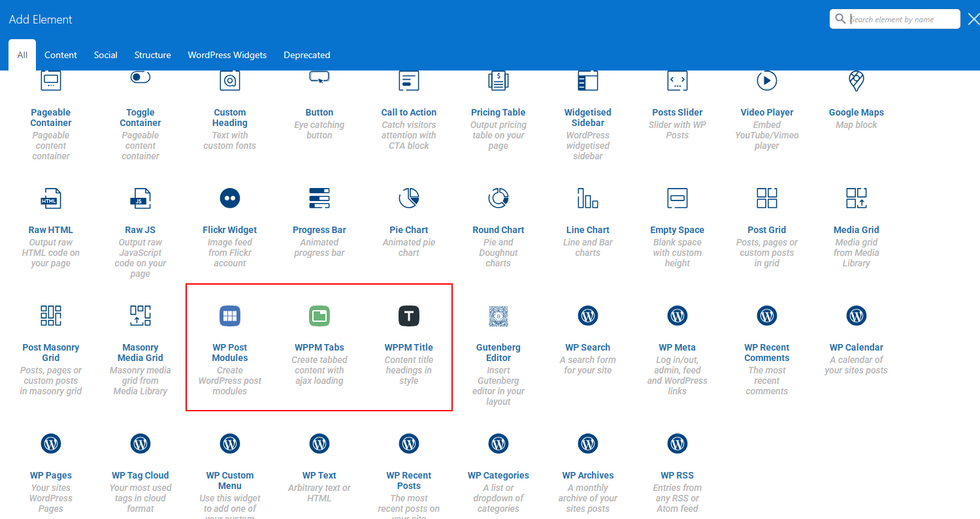Image resolution: width=980 pixels, height=519 pixels.
Task: Select the WP Tag Cloud icon
Action: tap(140, 444)
